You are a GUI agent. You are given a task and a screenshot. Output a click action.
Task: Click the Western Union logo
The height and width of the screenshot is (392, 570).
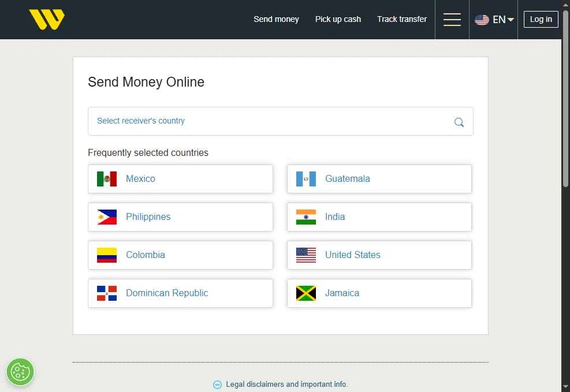coord(47,19)
